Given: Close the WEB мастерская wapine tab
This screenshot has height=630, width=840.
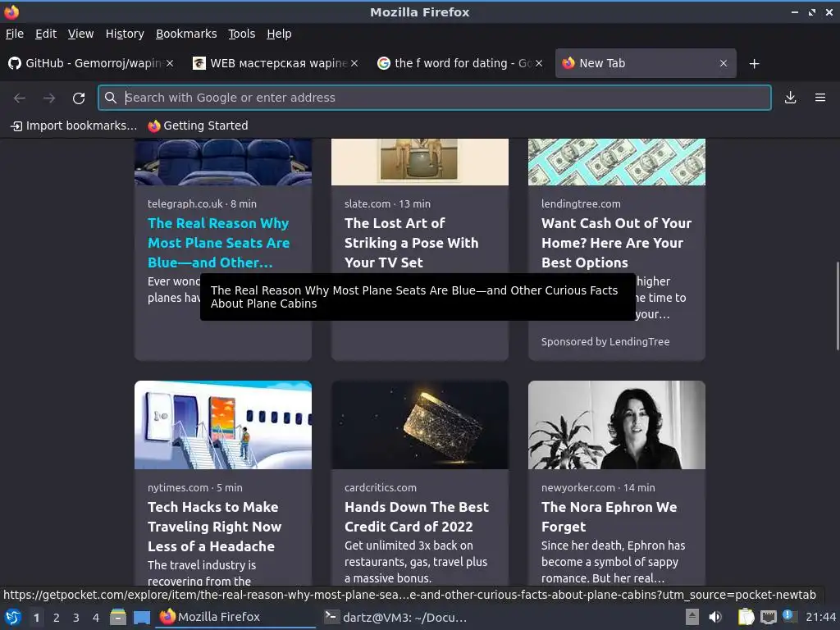Looking at the screenshot, I should [354, 63].
